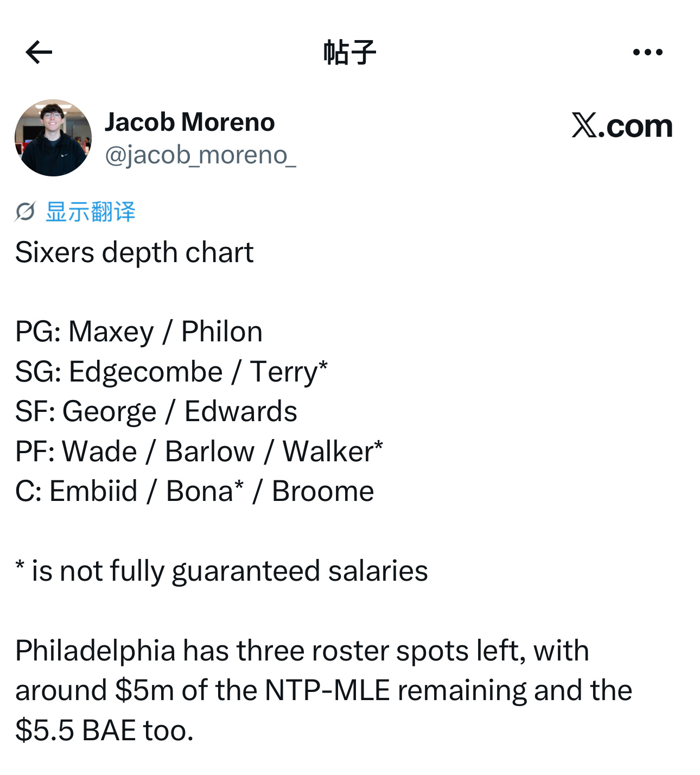The height and width of the screenshot is (775, 700).
Task: Tap the back arrow icon
Action: (x=39, y=52)
